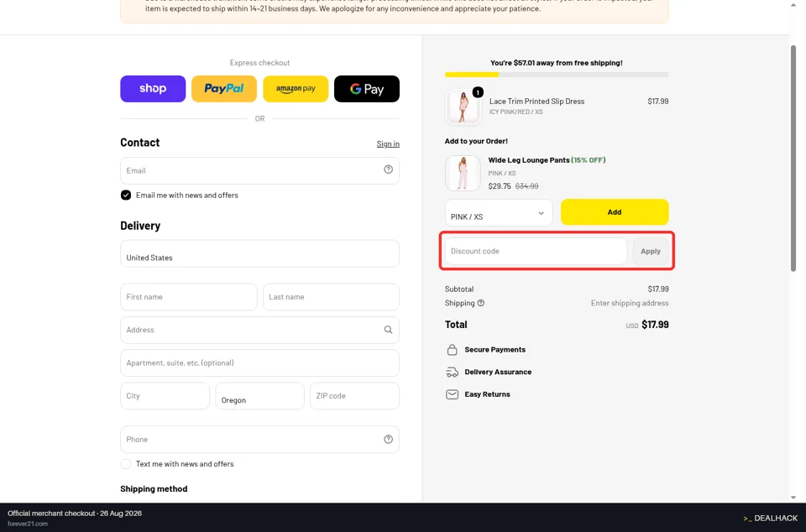Click the Delivery Assurance truck icon
The height and width of the screenshot is (532, 806).
452,372
